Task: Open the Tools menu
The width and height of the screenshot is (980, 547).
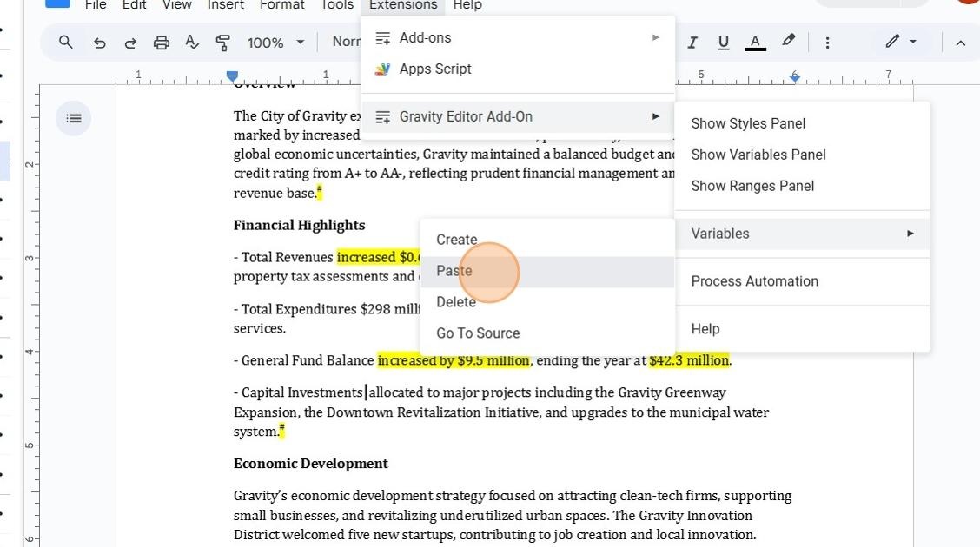Action: click(337, 5)
